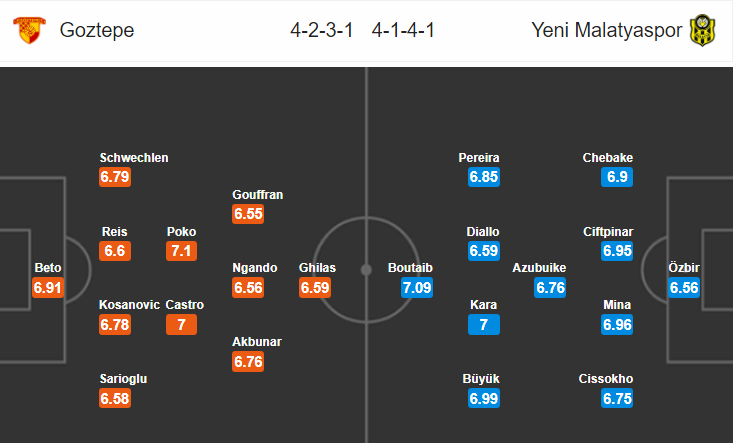
Task: Select the 4-2-3-1 formation label
Action: 322,30
